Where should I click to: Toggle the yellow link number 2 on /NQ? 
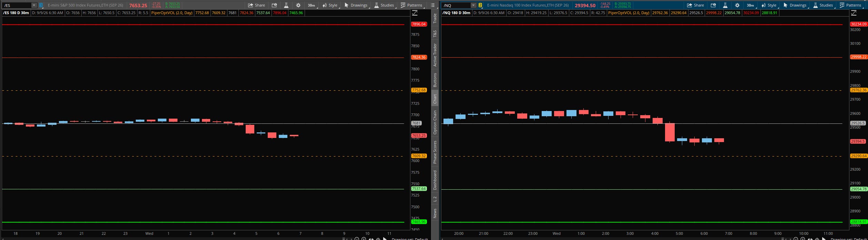pyautogui.click(x=480, y=5)
